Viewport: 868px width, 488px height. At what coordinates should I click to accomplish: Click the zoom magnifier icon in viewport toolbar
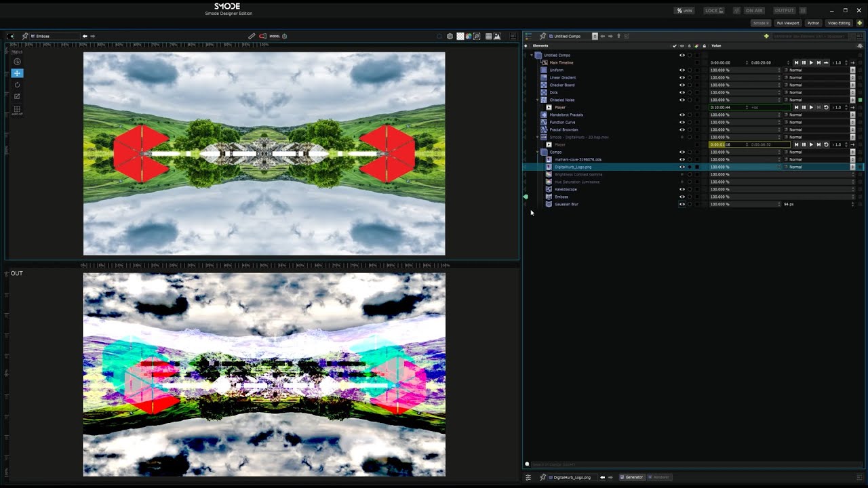tap(477, 36)
